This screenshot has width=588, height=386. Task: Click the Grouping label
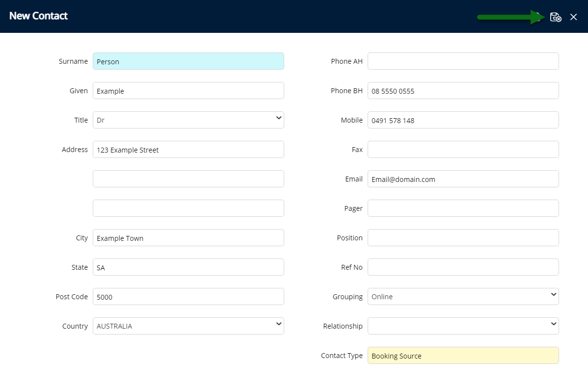[x=347, y=297]
